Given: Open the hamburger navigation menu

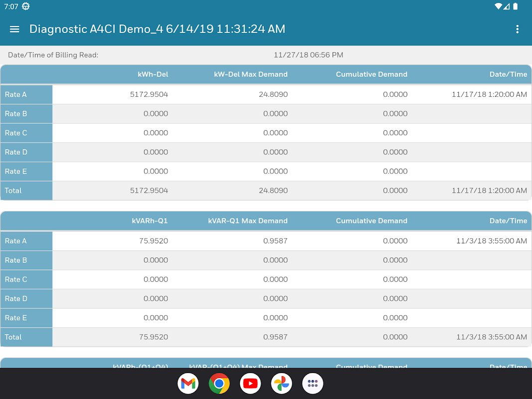Looking at the screenshot, I should [14, 29].
